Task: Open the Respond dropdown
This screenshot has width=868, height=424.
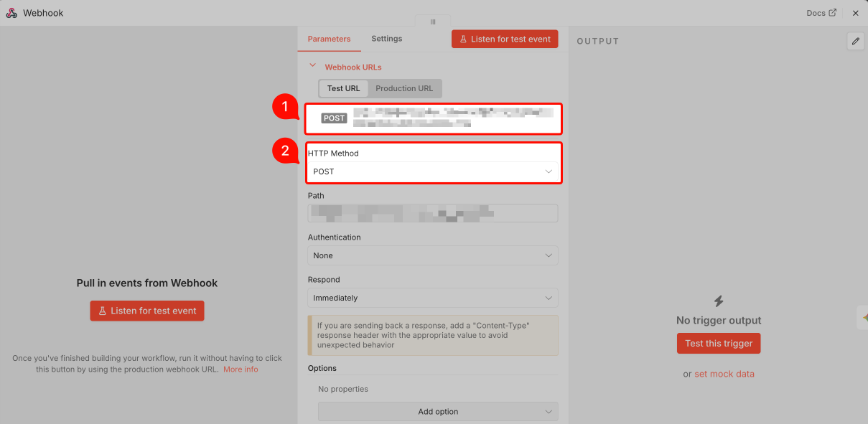Action: tap(433, 298)
